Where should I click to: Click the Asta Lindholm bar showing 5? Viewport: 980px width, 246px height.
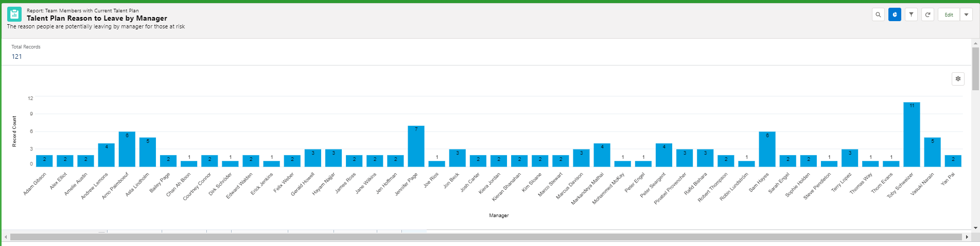tap(148, 152)
